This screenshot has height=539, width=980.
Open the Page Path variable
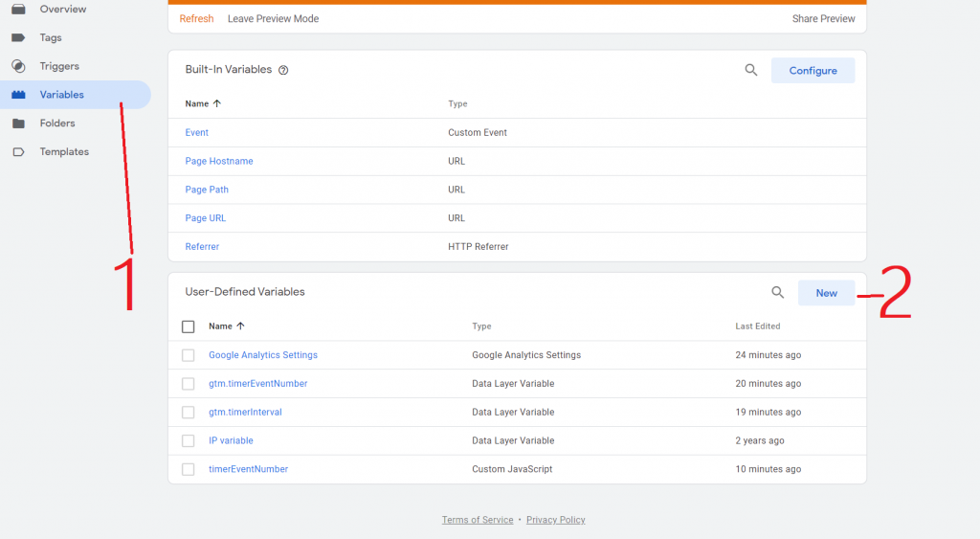click(207, 190)
